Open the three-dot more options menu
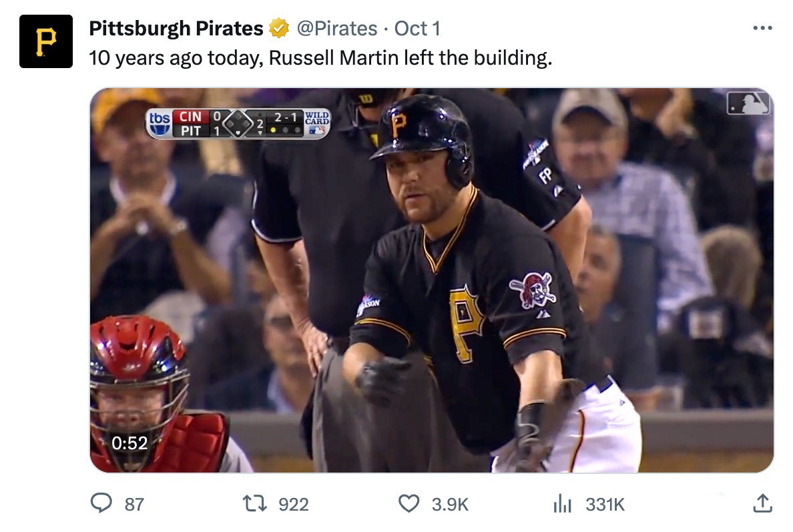This screenshot has height=532, width=793. click(762, 29)
